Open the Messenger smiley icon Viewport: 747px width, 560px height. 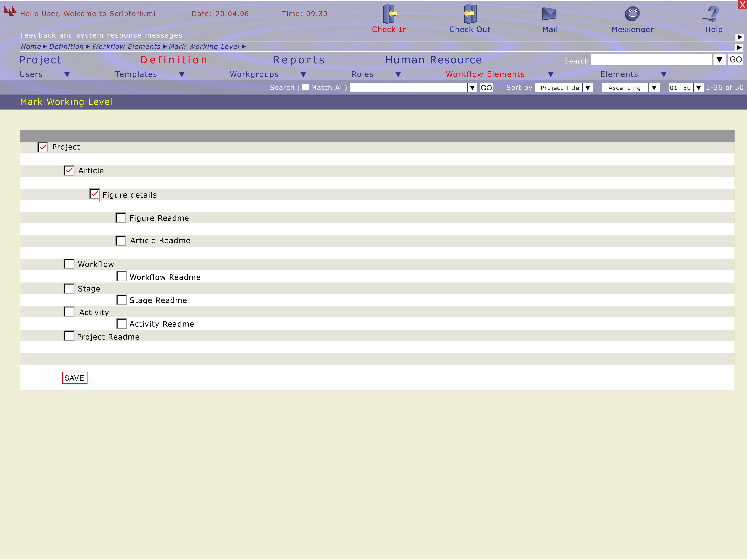click(632, 13)
